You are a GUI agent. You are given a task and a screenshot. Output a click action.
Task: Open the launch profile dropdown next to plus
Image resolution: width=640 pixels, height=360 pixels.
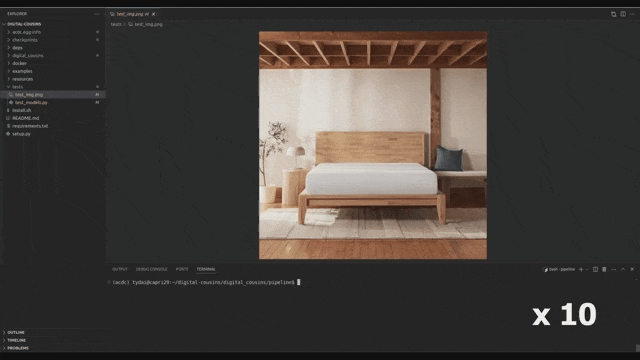(x=587, y=269)
